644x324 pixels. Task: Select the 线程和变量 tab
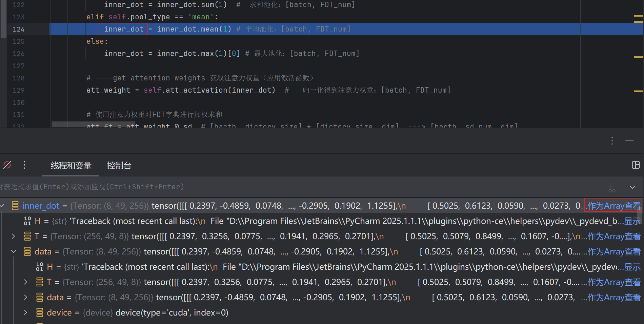tap(71, 166)
